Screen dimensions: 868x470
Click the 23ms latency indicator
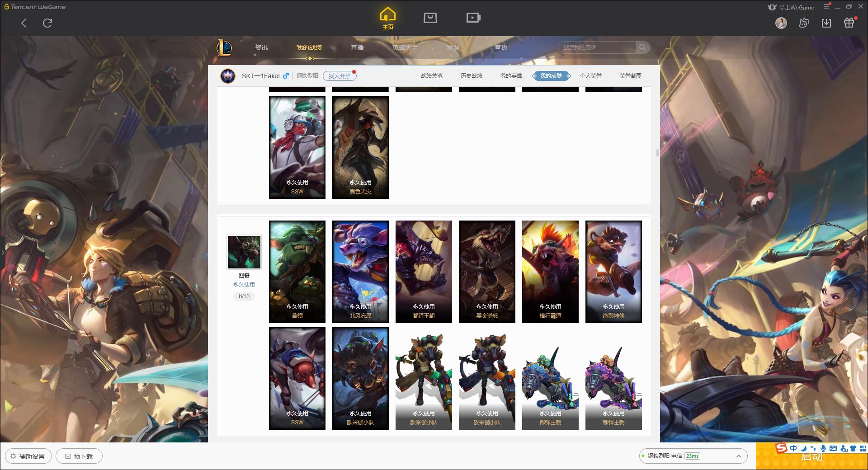tap(692, 456)
